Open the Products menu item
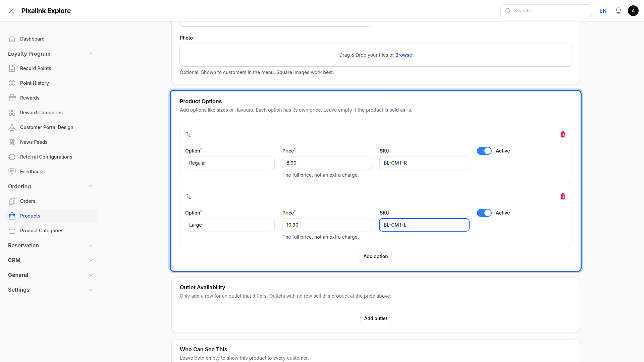This screenshot has width=644, height=362. 51,216
